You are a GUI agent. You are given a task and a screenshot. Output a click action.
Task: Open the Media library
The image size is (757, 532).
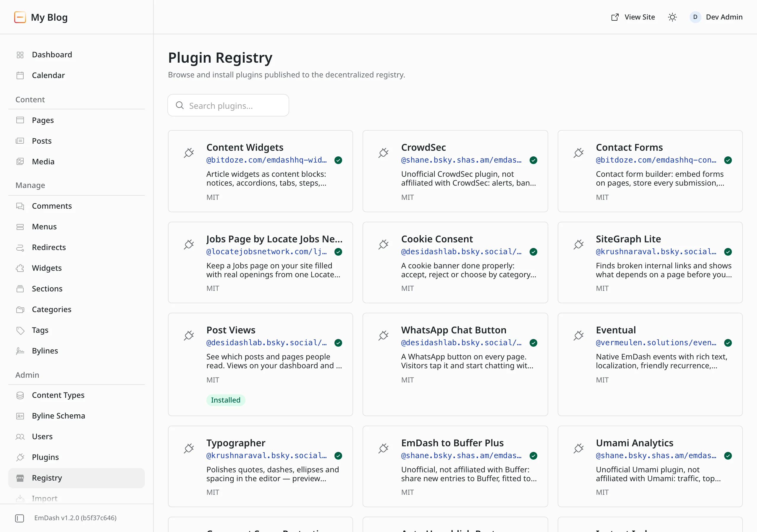[x=77, y=162]
